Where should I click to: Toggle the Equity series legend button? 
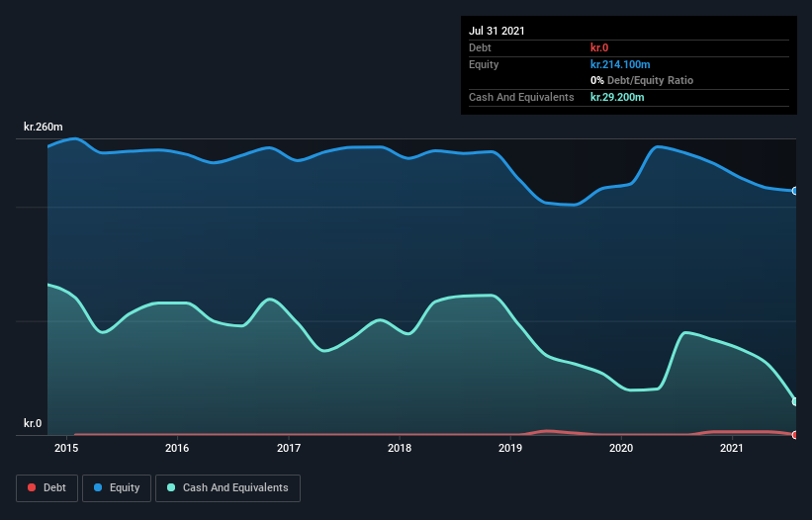[x=117, y=488]
